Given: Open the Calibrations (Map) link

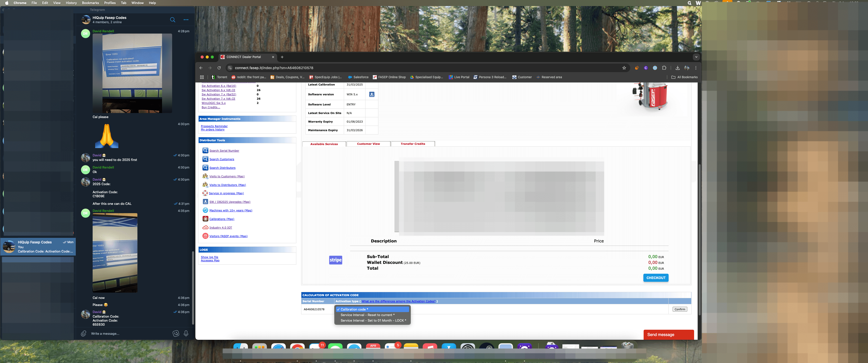Looking at the screenshot, I should (x=222, y=219).
